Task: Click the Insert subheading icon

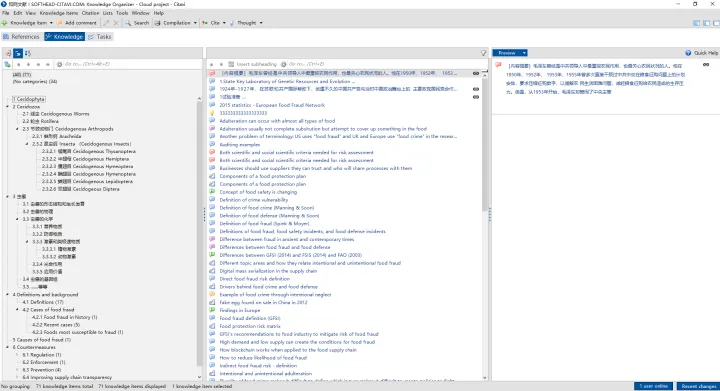Action: [231, 64]
